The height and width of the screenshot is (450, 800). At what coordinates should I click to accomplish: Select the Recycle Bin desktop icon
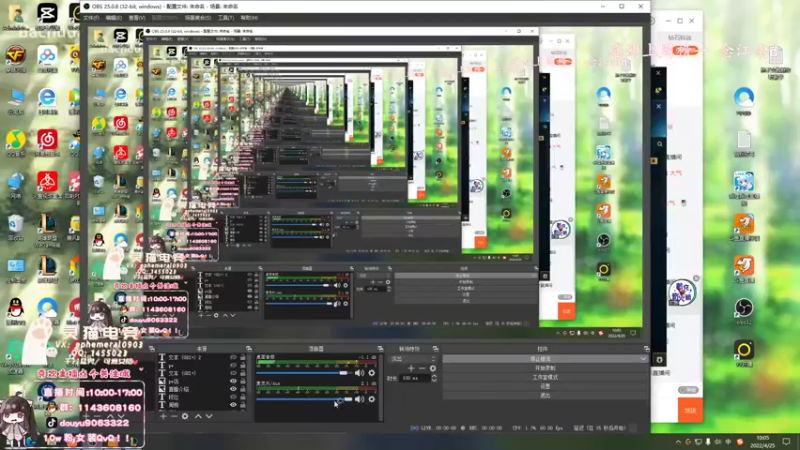click(x=16, y=226)
